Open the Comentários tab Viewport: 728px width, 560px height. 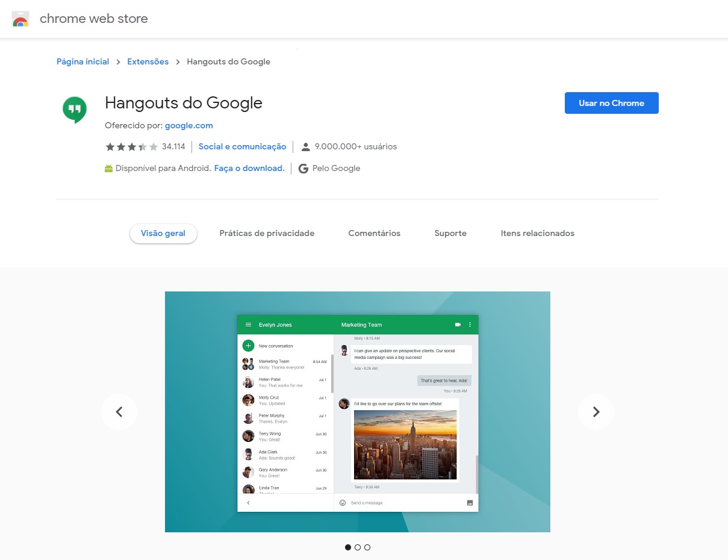pyautogui.click(x=375, y=233)
